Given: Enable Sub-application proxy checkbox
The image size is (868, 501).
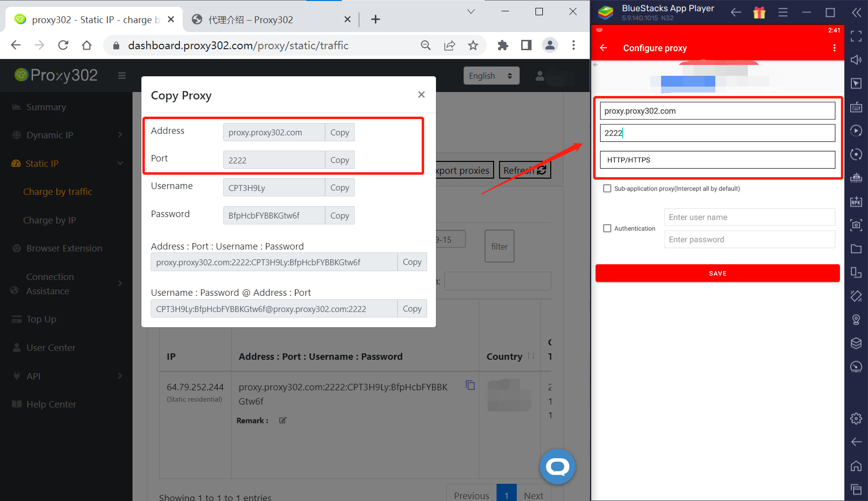Looking at the screenshot, I should pos(607,188).
